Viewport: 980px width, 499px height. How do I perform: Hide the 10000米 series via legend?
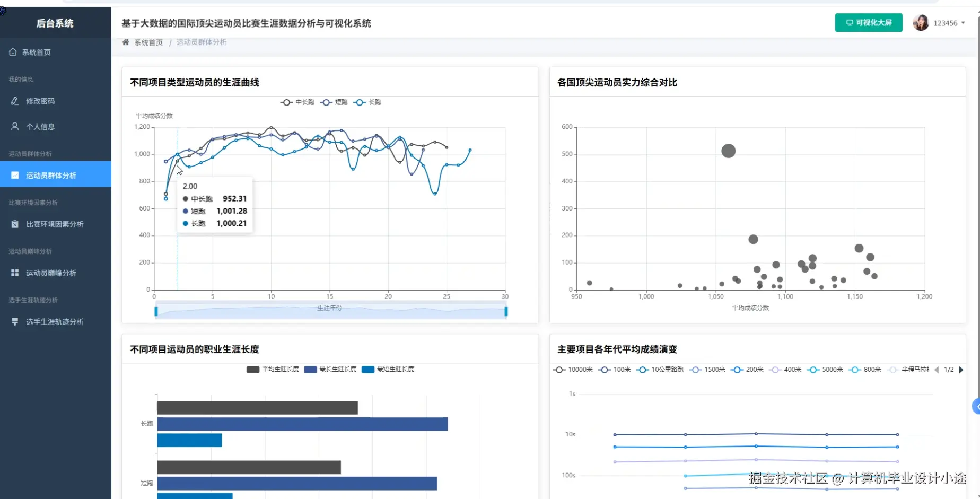(x=573, y=370)
